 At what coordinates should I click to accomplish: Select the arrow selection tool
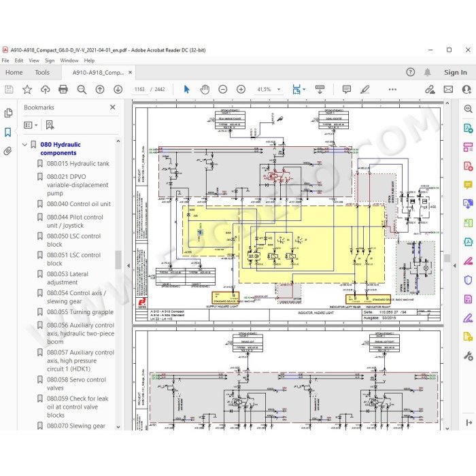(x=187, y=89)
